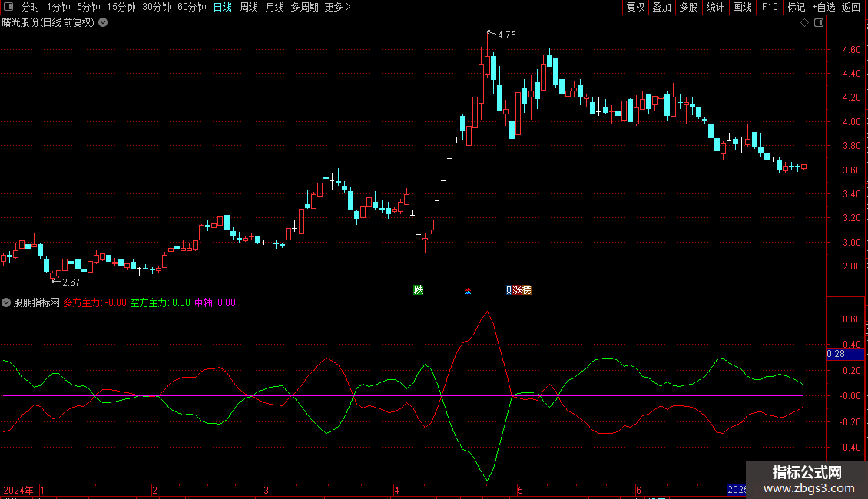Open the 复权 adjustment menu
Image resolution: width=868 pixels, height=499 pixels.
coord(635,7)
